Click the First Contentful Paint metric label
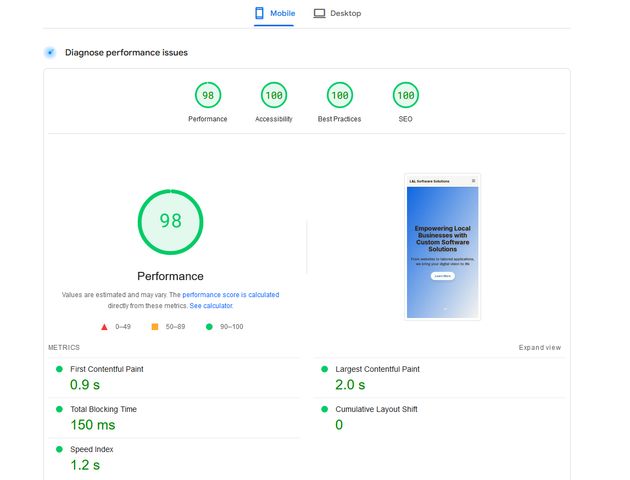The width and height of the screenshot is (630, 480). (x=106, y=369)
